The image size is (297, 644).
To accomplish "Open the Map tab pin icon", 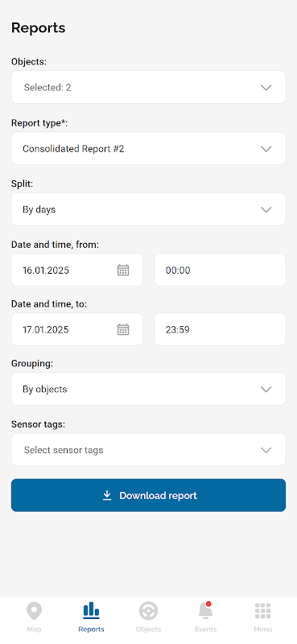I will [x=34, y=611].
